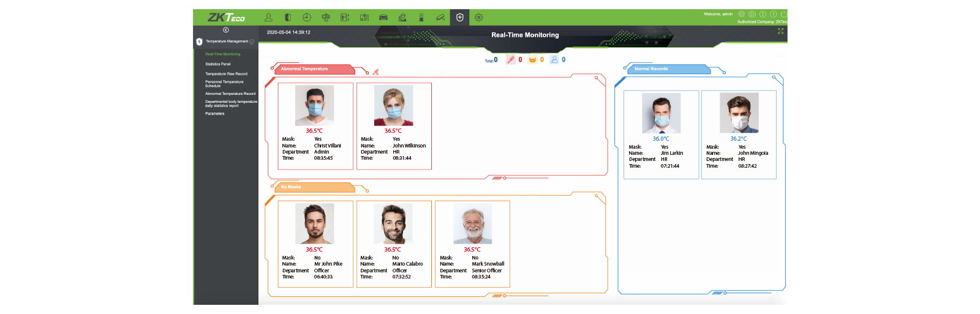Open Temperature Raw Record menu item
Image resolution: width=980 pixels, height=314 pixels.
(x=227, y=73)
